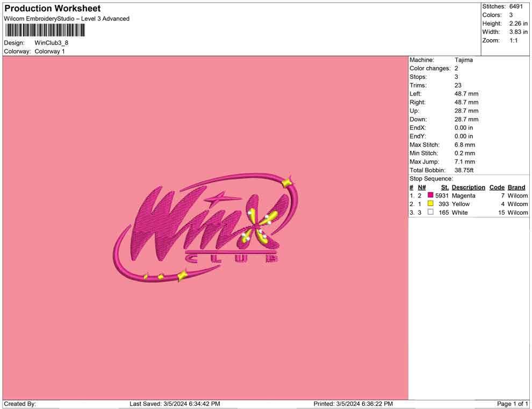This screenshot has height=409, width=532.
Task: Click the 'Production Worksheet' title
Action: pos(53,9)
